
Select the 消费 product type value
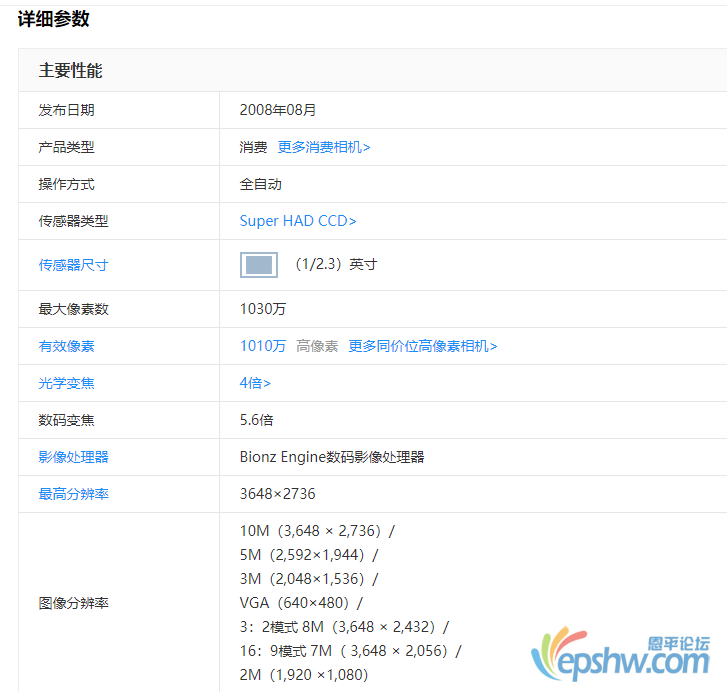pos(253,147)
